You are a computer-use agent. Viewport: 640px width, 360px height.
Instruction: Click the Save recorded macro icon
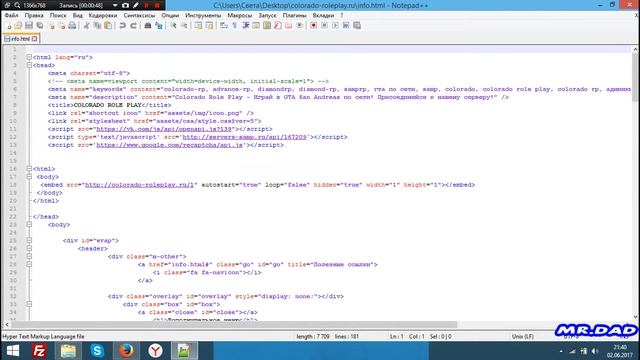coord(357,26)
